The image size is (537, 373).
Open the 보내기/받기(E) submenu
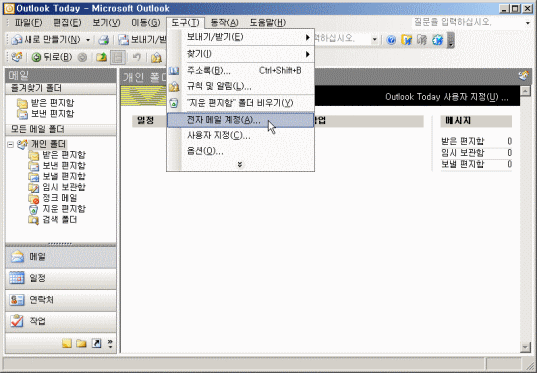coord(240,37)
